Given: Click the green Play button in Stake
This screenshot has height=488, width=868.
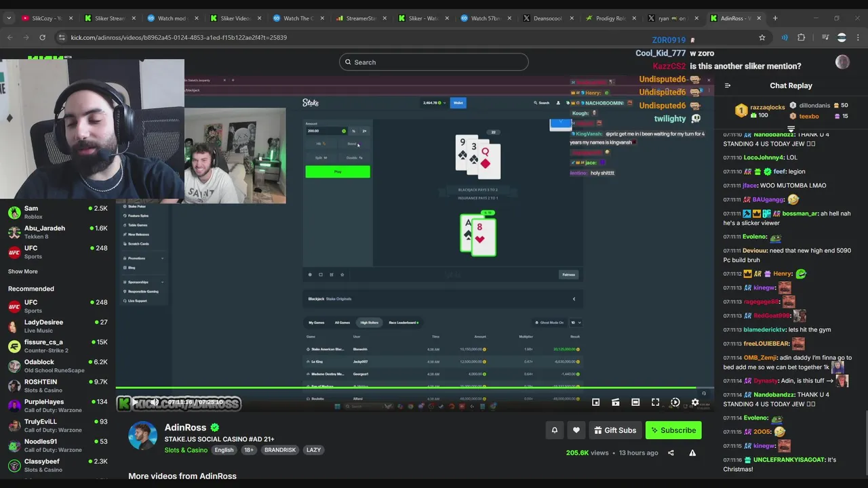Looking at the screenshot, I should [x=338, y=171].
